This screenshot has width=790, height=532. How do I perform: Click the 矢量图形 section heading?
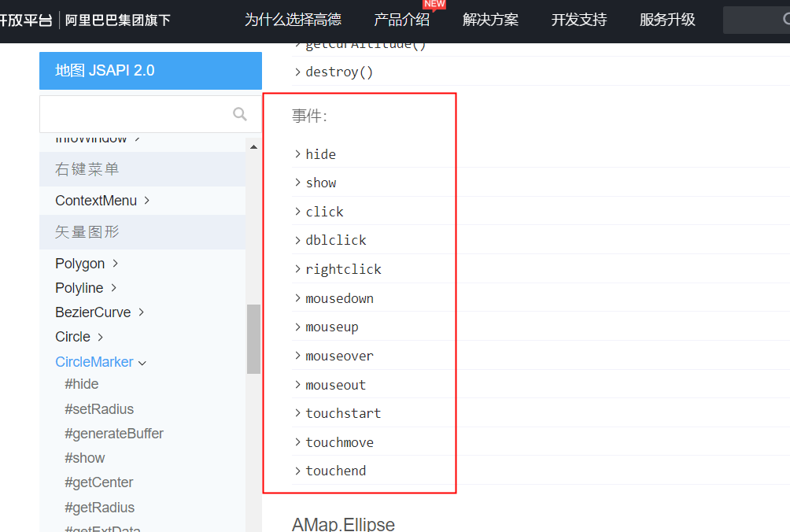click(x=87, y=231)
